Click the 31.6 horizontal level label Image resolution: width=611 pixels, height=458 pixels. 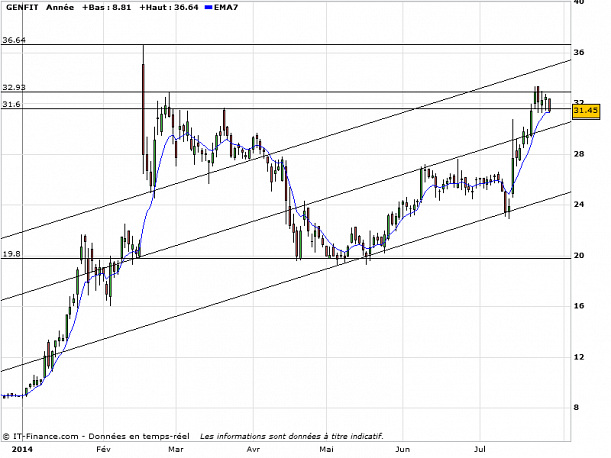coord(11,104)
